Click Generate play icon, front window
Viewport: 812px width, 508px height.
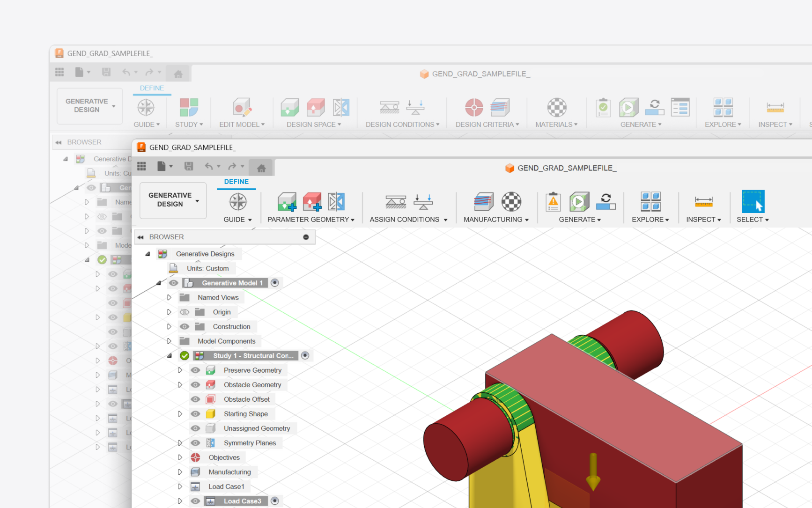579,202
